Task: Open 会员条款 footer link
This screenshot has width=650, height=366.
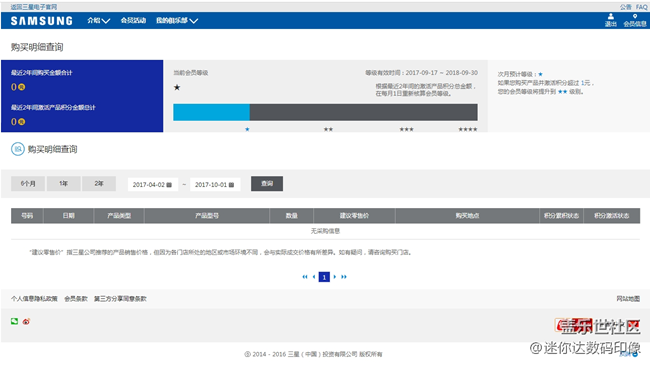Action: tap(76, 298)
